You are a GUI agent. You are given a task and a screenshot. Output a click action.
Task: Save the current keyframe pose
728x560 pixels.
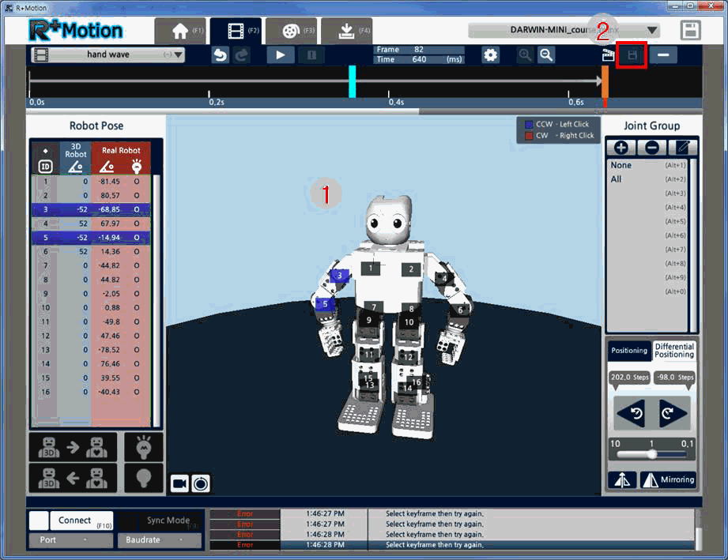point(632,55)
